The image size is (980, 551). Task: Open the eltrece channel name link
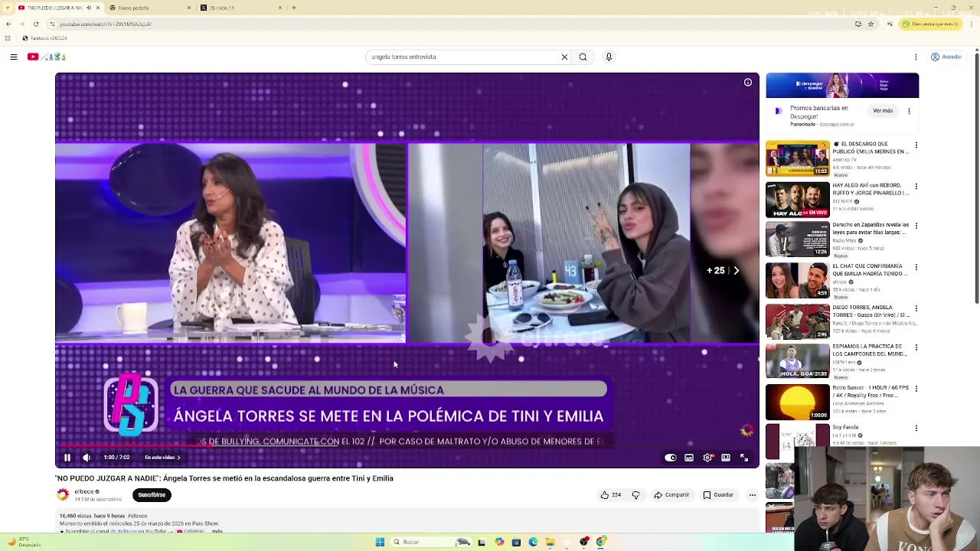pos(84,491)
